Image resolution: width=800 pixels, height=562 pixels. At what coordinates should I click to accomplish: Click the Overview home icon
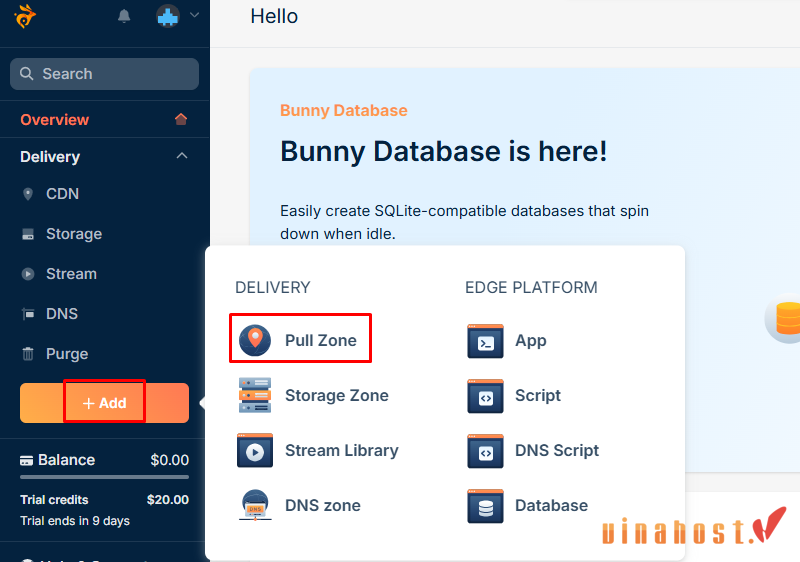click(181, 119)
